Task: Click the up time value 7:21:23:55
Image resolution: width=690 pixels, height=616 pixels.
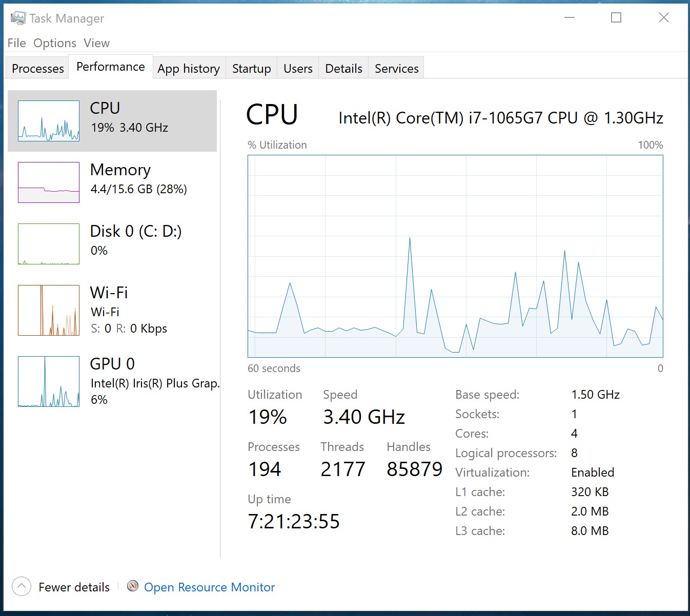Action: click(294, 521)
